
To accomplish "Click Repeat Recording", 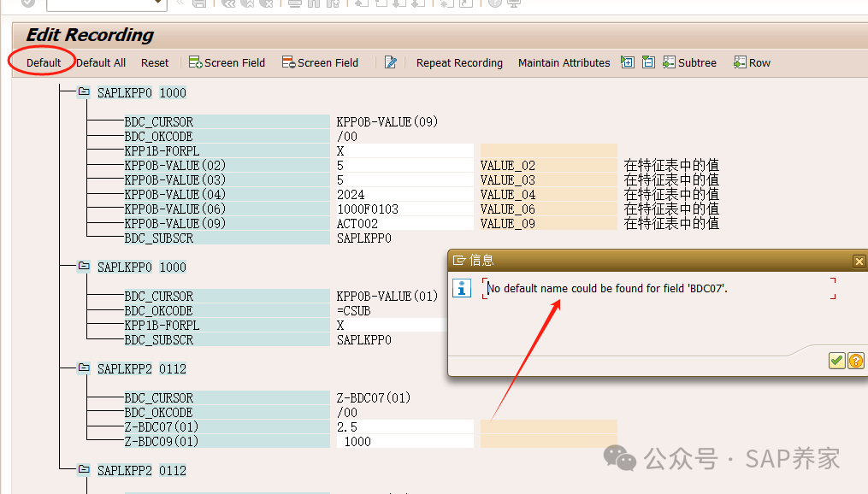I will tap(459, 62).
